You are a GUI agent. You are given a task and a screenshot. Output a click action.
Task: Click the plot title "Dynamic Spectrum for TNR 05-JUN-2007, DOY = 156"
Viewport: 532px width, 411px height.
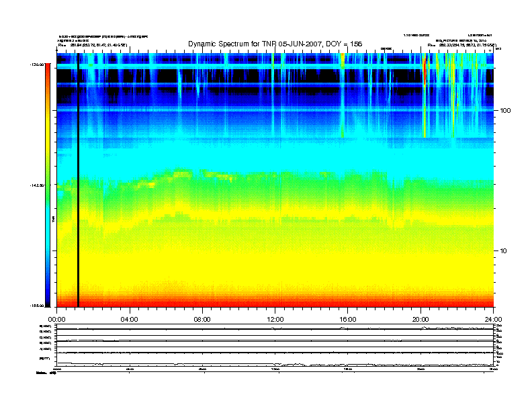pos(275,44)
